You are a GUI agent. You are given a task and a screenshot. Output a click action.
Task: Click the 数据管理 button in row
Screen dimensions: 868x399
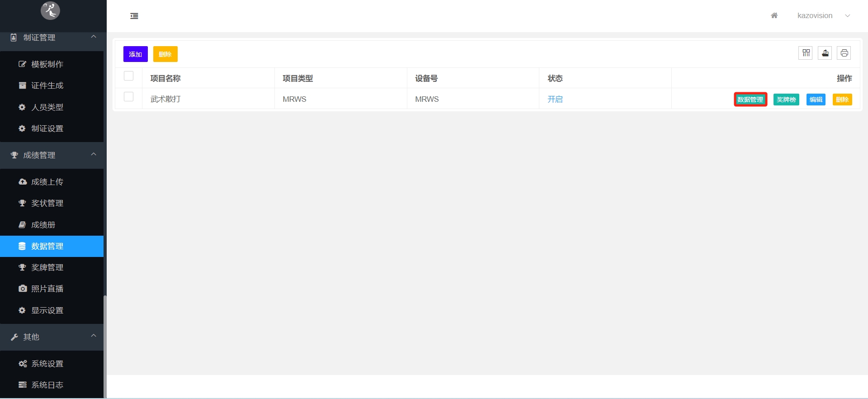pyautogui.click(x=750, y=100)
